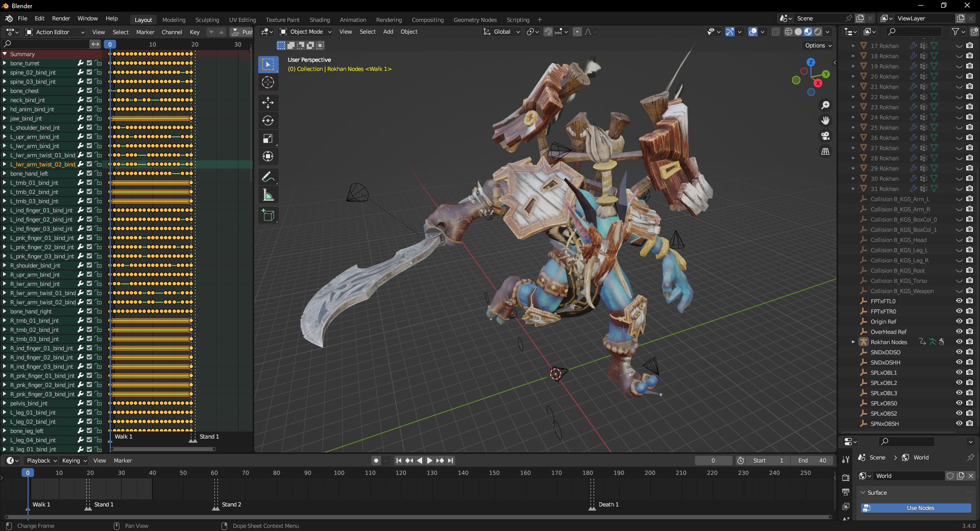
Task: Toggle camera view in viewport
Action: (825, 136)
